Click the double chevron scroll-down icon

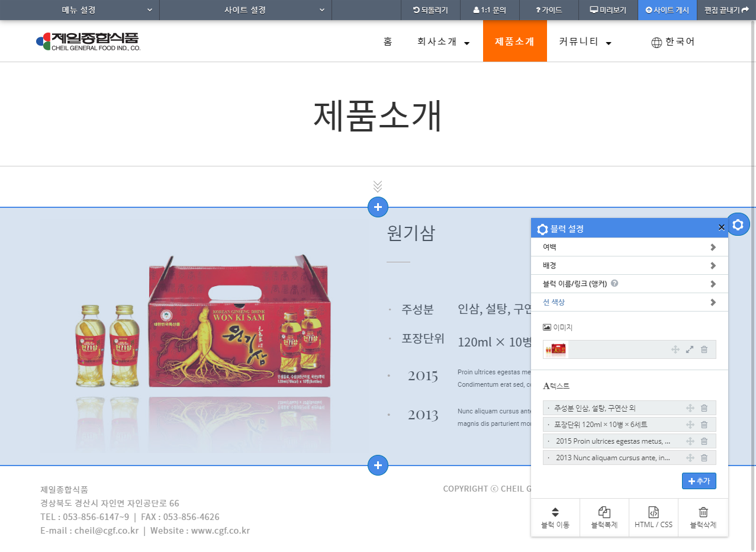pyautogui.click(x=378, y=187)
